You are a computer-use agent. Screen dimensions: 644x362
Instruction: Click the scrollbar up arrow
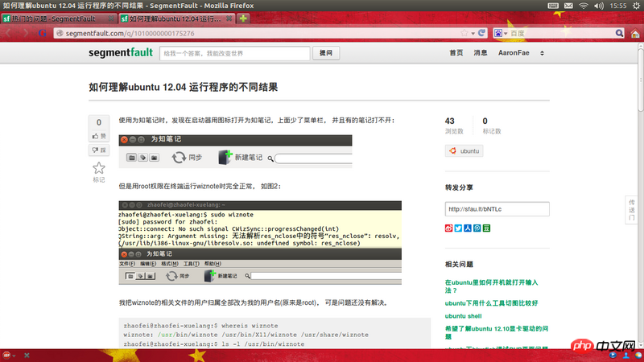641,46
